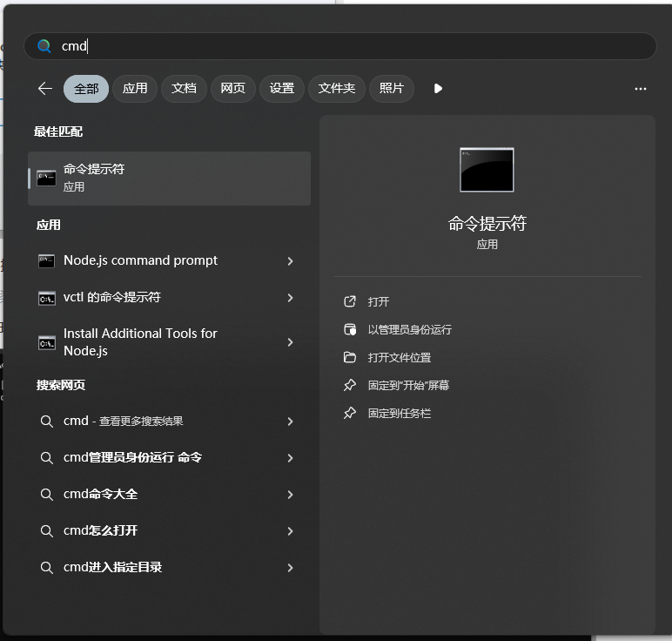Screen dimensions: 672x641
Task: Expand cmd命令大全 chevron
Action: (x=290, y=495)
